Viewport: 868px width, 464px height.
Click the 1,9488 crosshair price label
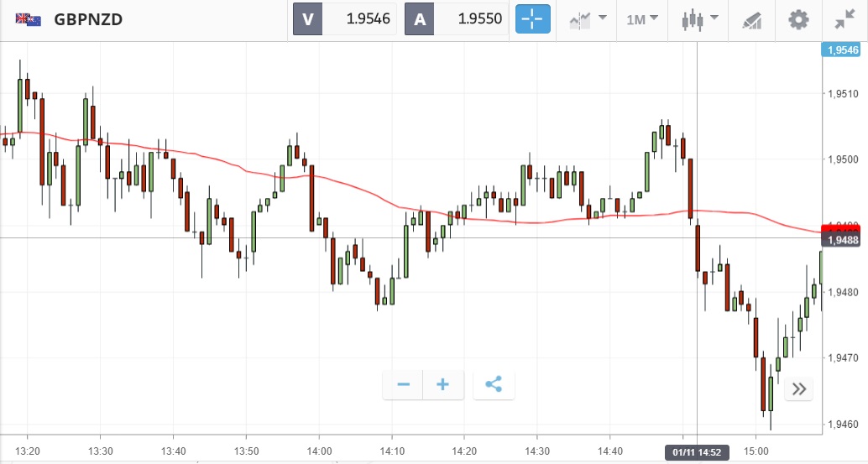(843, 241)
